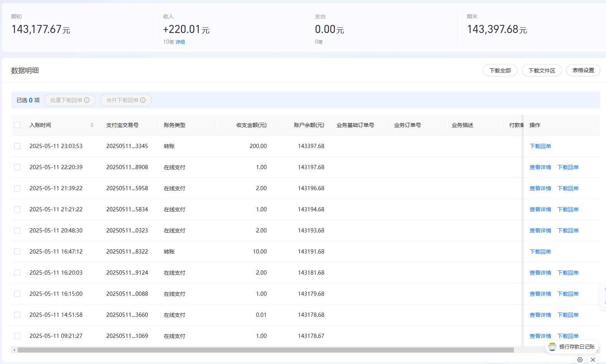Click the 账务类型 column header
The image size is (606, 364).
tap(175, 125)
